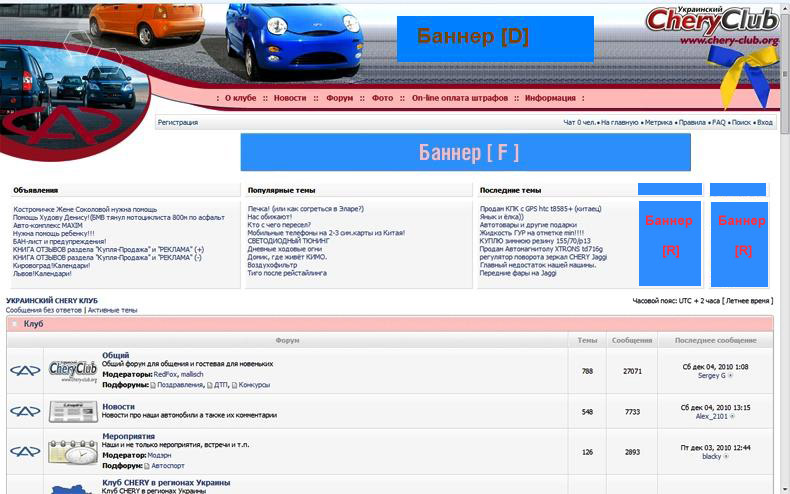Collapse the Клуб category section

pyautogui.click(x=14, y=324)
